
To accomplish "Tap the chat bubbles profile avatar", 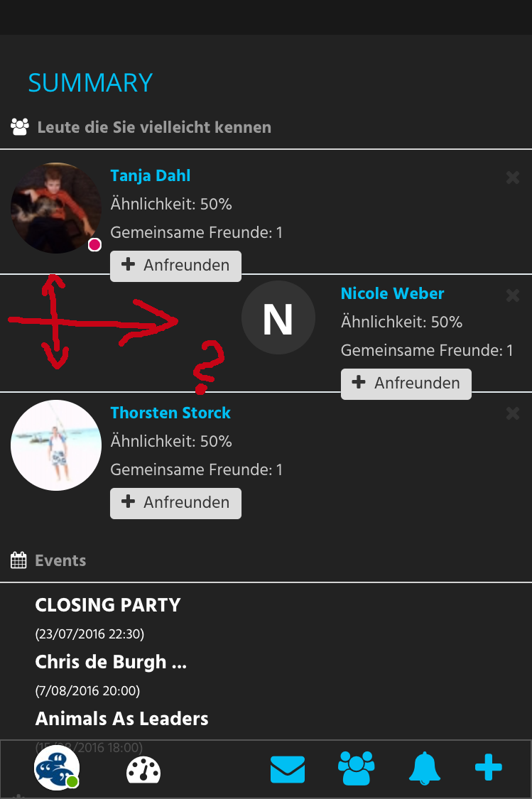I will point(56,768).
